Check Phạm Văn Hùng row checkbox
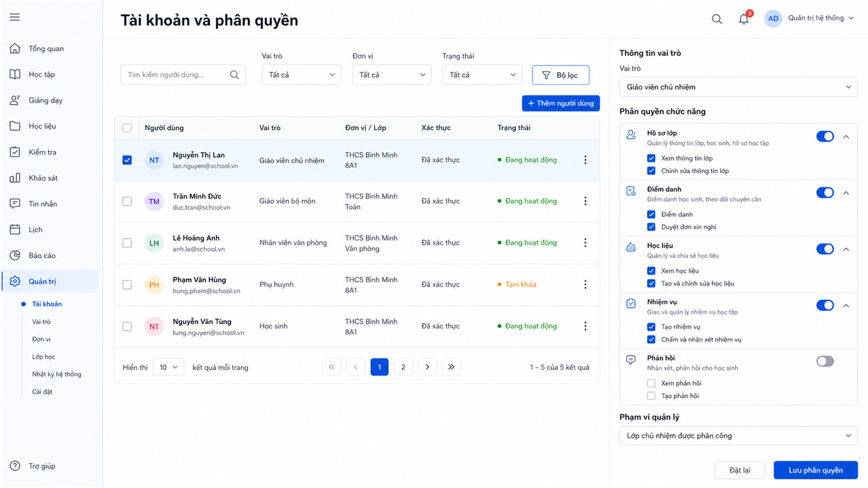868x488 pixels. point(127,285)
